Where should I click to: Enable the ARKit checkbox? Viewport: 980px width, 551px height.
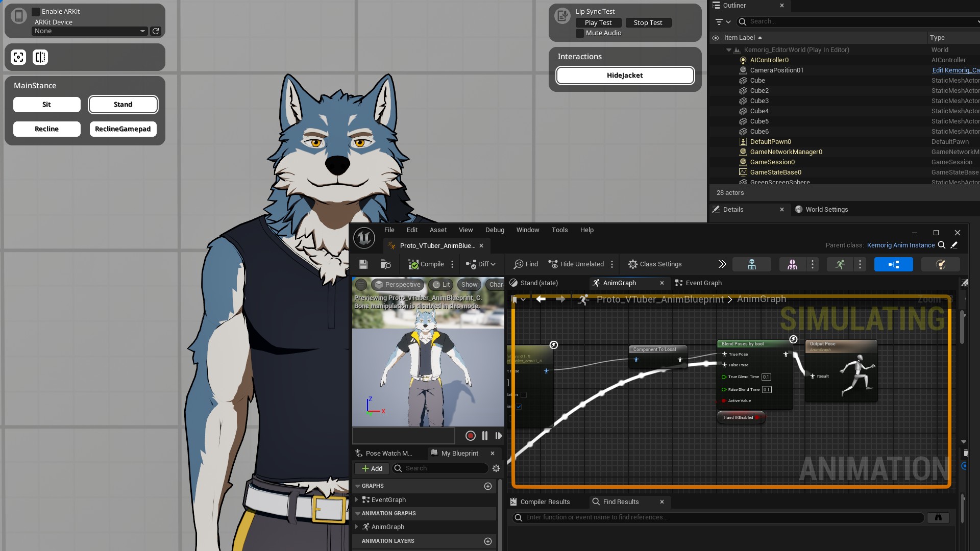(x=36, y=11)
